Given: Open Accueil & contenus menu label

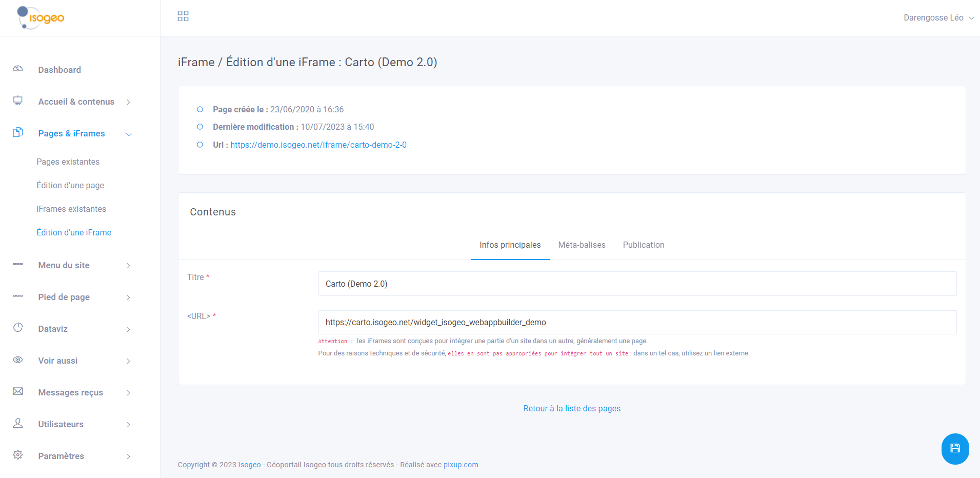Looking at the screenshot, I should pyautogui.click(x=76, y=102).
